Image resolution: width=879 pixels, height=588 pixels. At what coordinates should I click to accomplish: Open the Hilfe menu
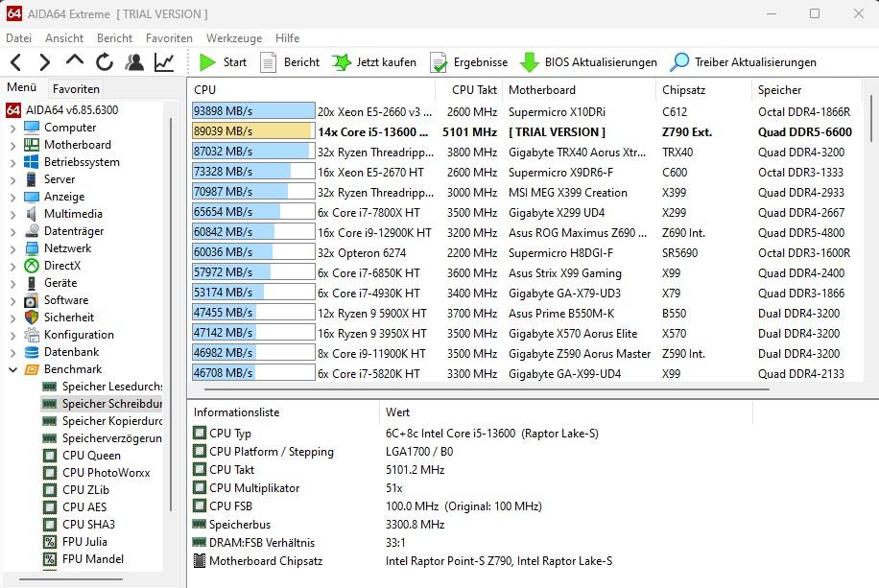(x=287, y=38)
